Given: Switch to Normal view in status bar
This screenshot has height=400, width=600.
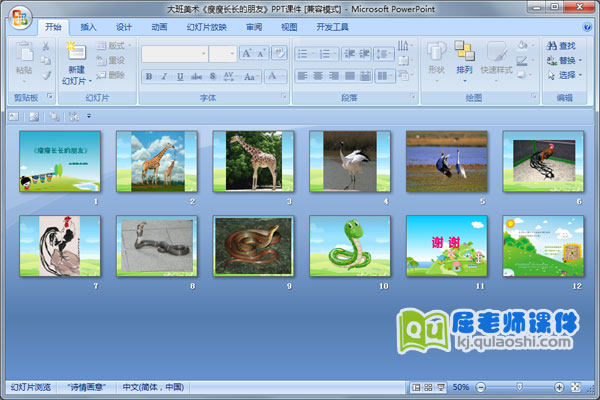Looking at the screenshot, I should [x=415, y=386].
